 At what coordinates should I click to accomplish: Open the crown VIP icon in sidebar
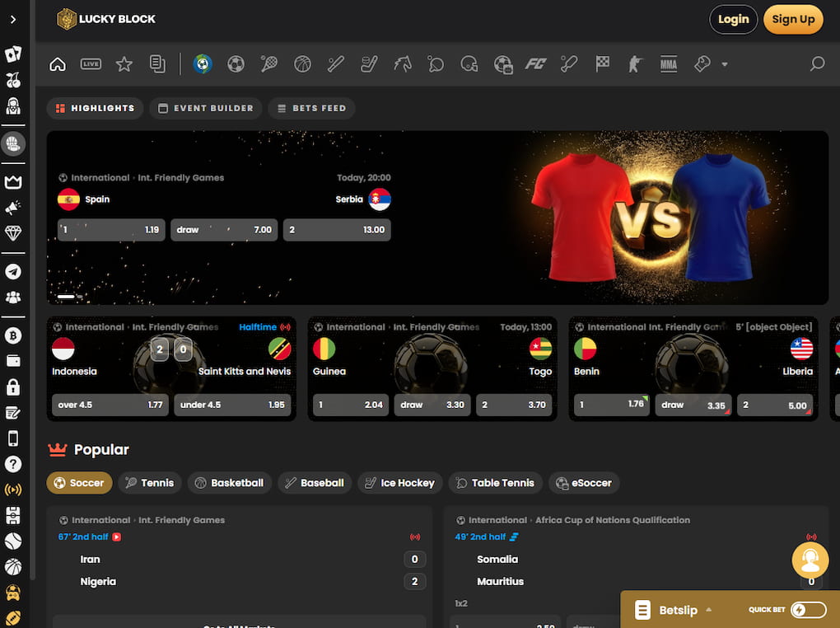[x=13, y=182]
